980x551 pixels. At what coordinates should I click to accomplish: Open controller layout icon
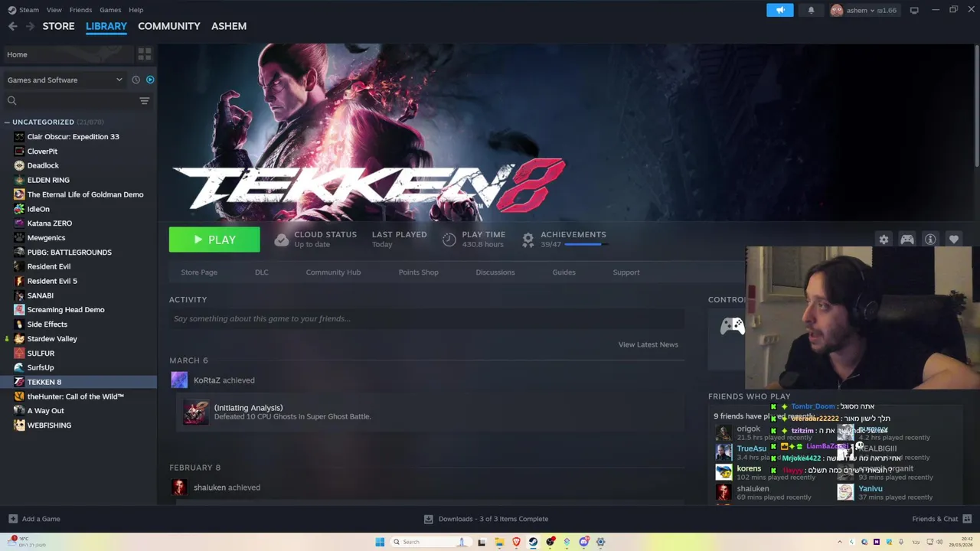pos(907,240)
